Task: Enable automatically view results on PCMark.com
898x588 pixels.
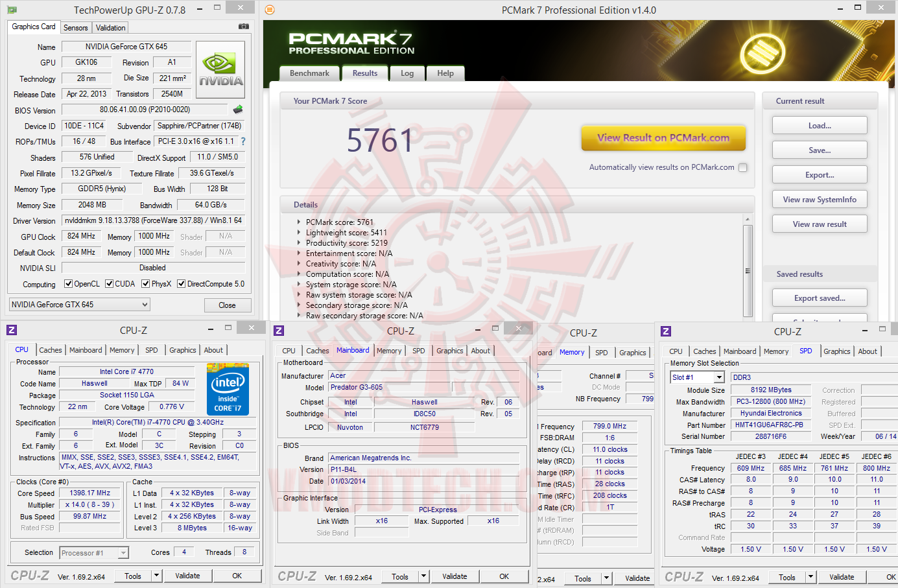Action: click(743, 167)
